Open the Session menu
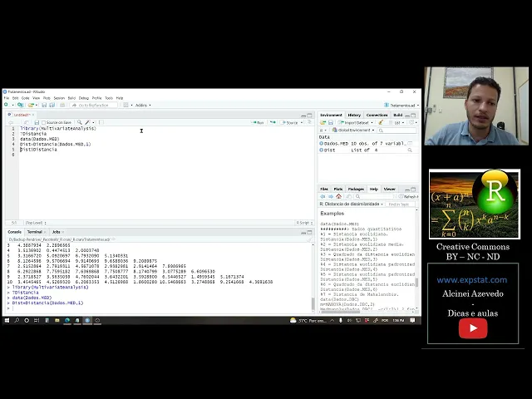The width and height of the screenshot is (532, 399). [x=59, y=98]
